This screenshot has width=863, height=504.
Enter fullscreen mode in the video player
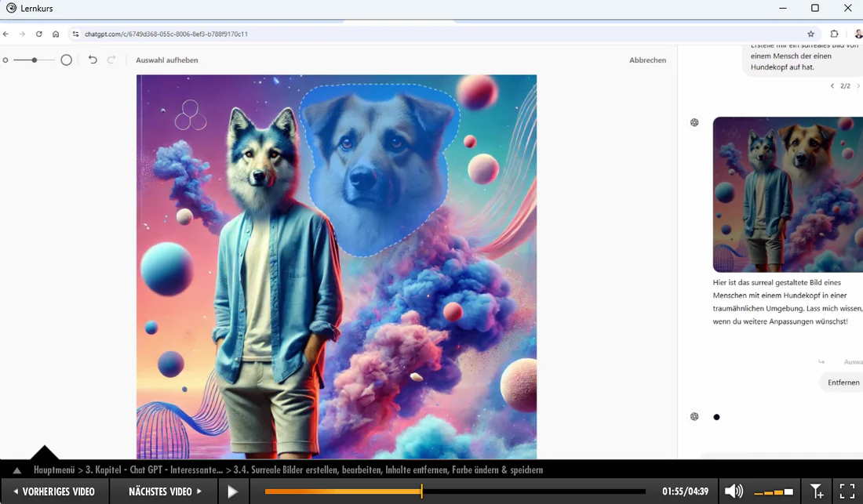[847, 491]
